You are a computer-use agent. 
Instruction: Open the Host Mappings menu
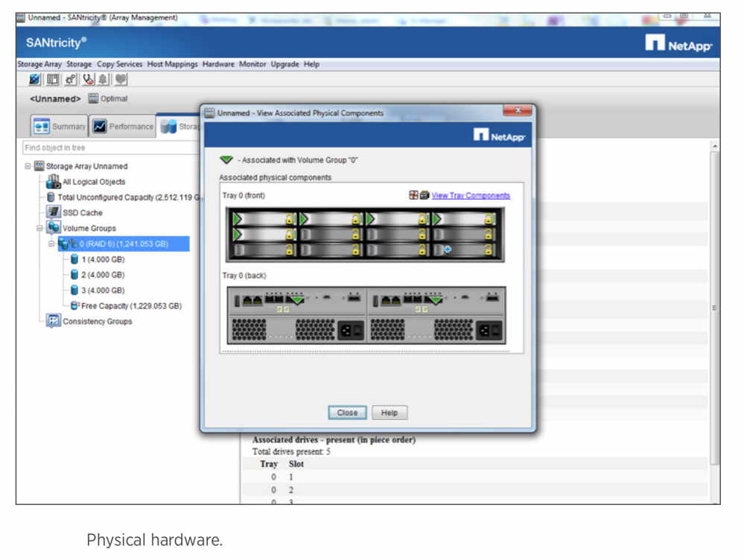click(x=172, y=64)
